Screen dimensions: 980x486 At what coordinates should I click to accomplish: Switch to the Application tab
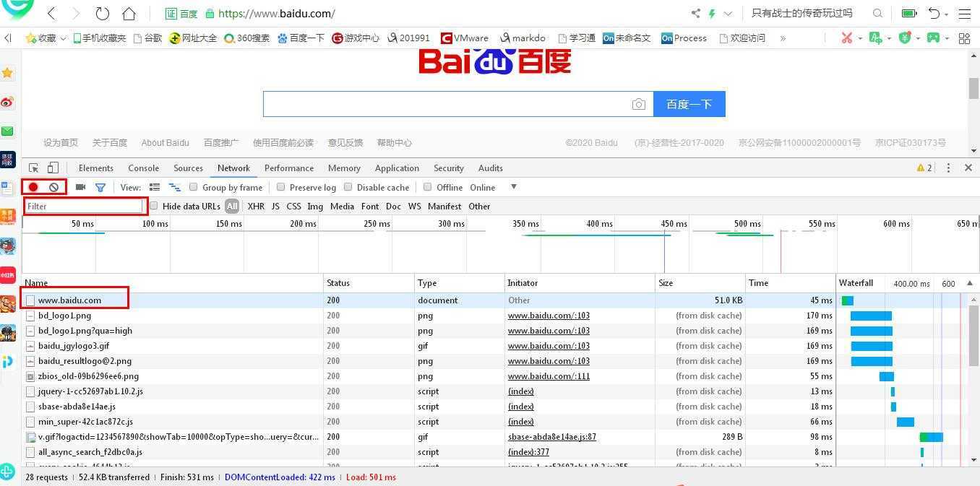click(x=397, y=168)
